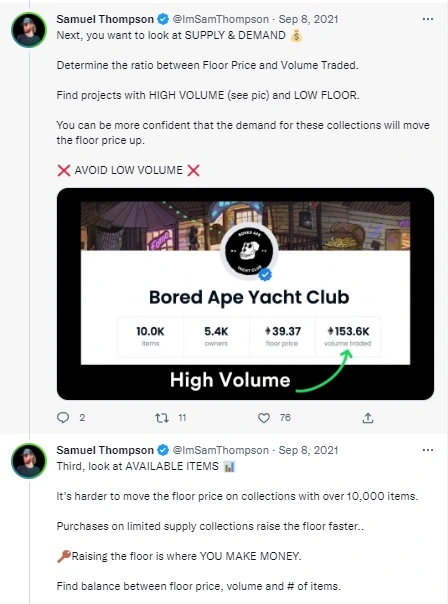
Task: Click Samuel Thompson avatar on first tweet
Action: 29,30
